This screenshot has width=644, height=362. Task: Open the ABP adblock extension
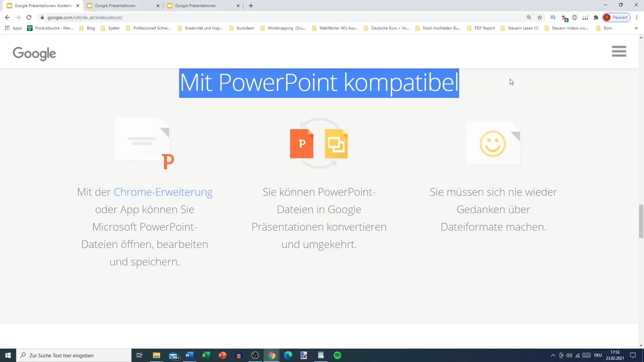[575, 17]
